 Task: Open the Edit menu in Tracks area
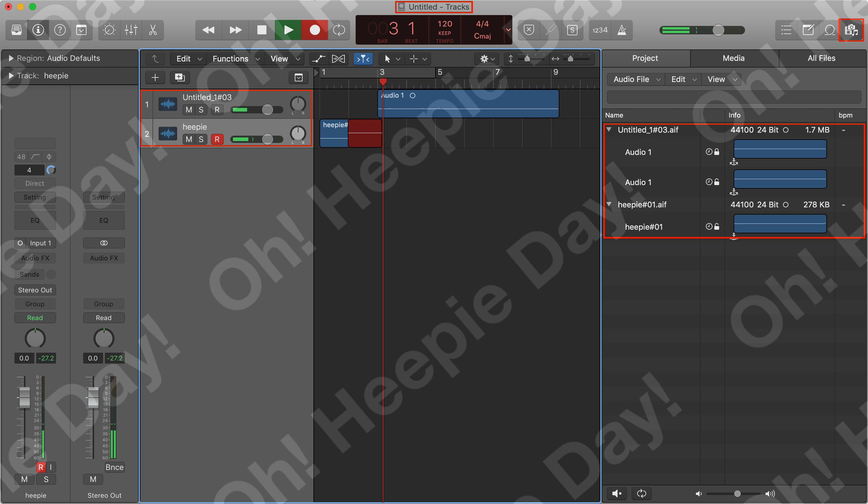coord(188,59)
